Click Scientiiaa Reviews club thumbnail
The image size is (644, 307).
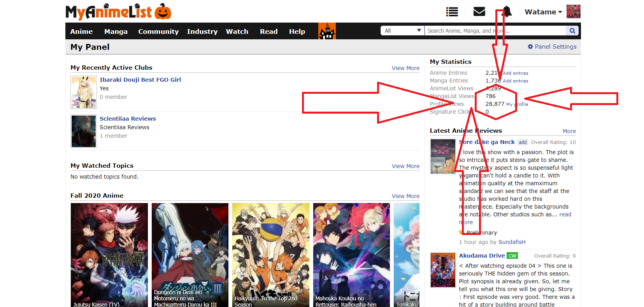tap(84, 131)
